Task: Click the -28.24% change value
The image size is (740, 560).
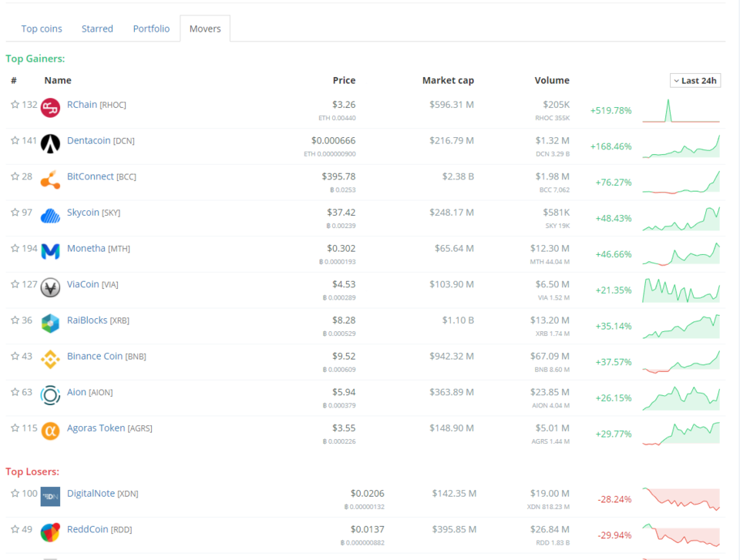Action: pos(614,499)
